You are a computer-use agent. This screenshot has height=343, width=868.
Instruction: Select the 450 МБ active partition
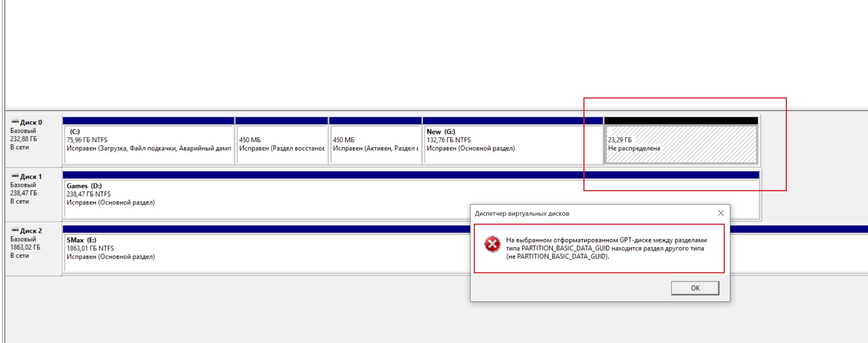375,144
